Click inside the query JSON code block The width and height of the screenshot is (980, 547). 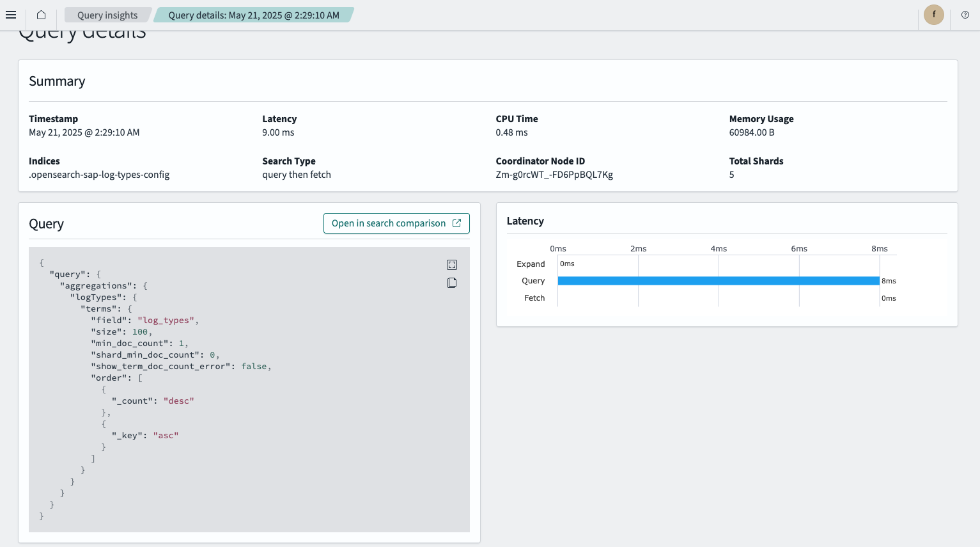pos(249,390)
